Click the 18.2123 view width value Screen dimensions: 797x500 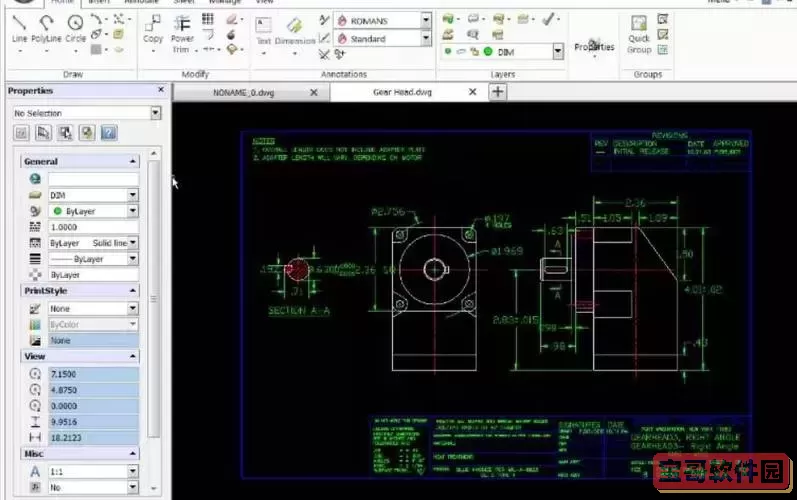[94, 438]
